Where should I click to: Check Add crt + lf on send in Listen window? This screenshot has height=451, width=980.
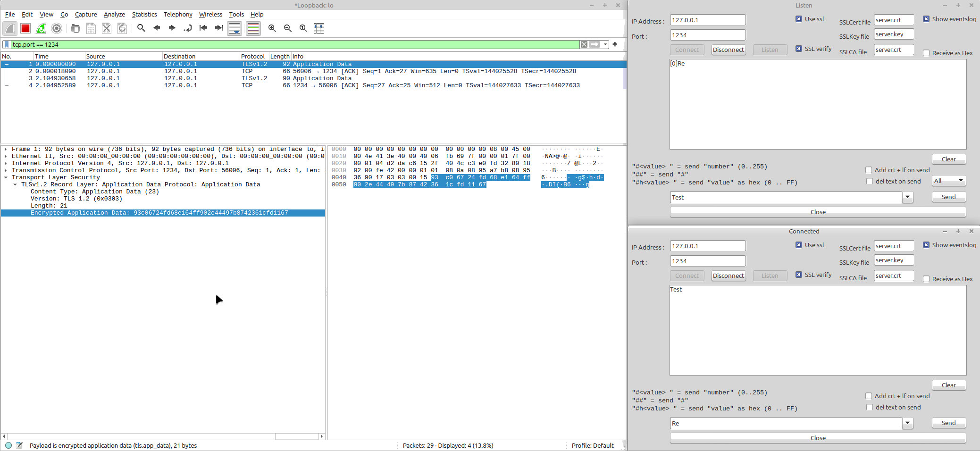pos(869,170)
